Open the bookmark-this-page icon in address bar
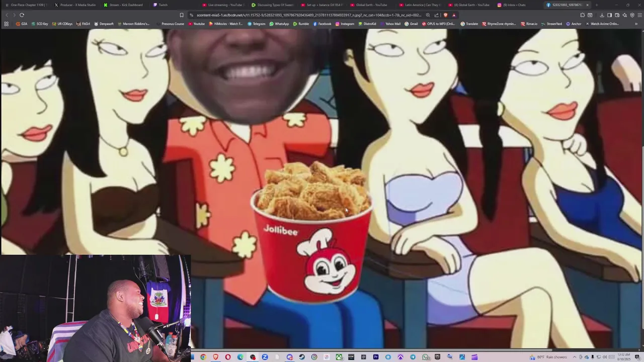Viewport: 644px width, 362px height. pyautogui.click(x=182, y=15)
